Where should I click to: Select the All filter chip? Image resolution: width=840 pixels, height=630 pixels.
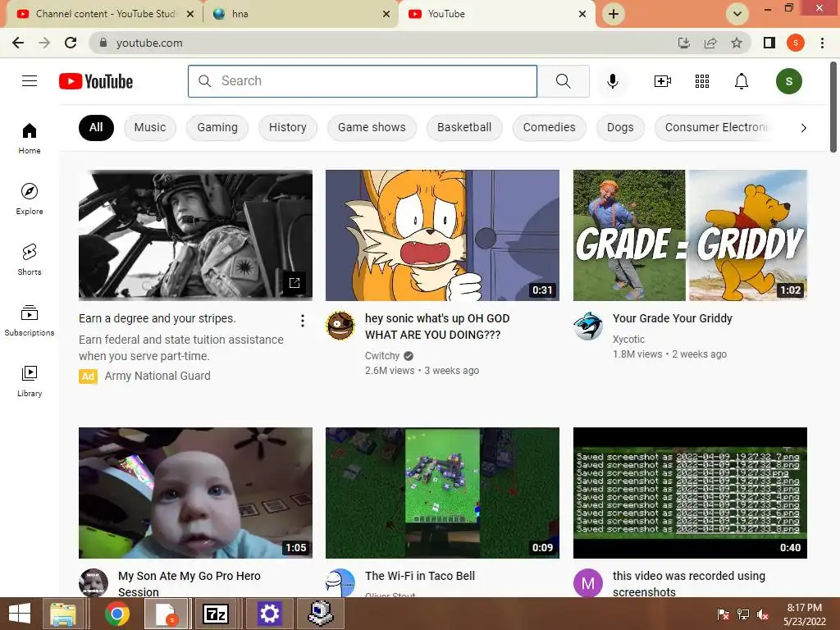pos(96,127)
